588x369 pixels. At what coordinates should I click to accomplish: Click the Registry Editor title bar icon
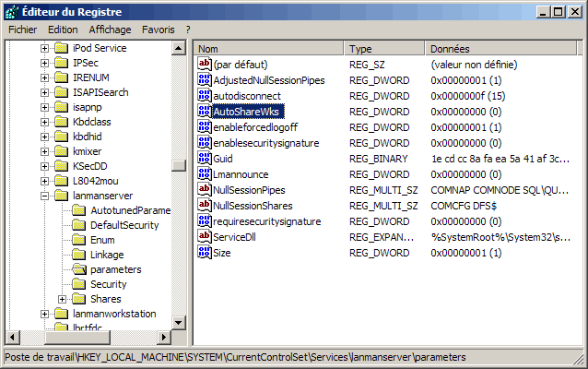[12, 12]
